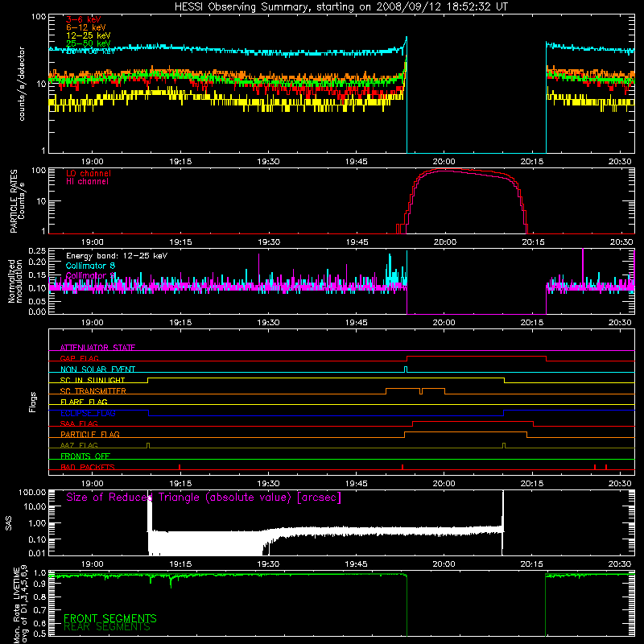Click the FRONT SEGMENTS legend label
The image size is (644, 644).
pyautogui.click(x=110, y=618)
